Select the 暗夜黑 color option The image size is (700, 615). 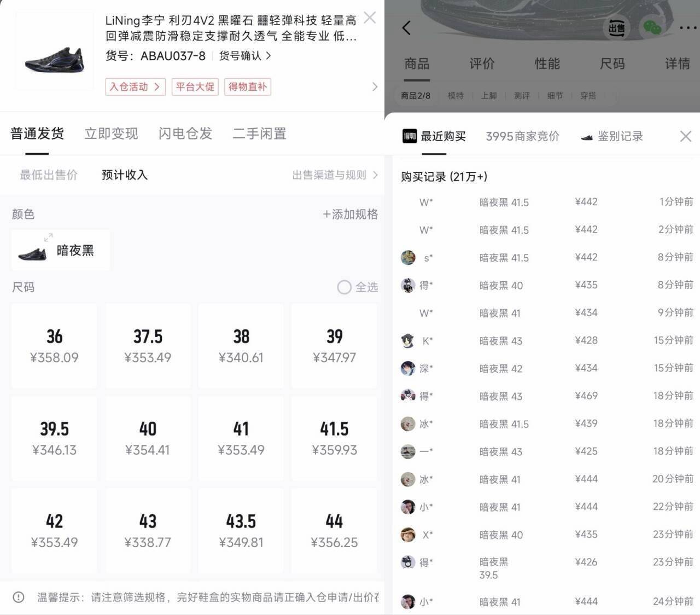tap(60, 251)
